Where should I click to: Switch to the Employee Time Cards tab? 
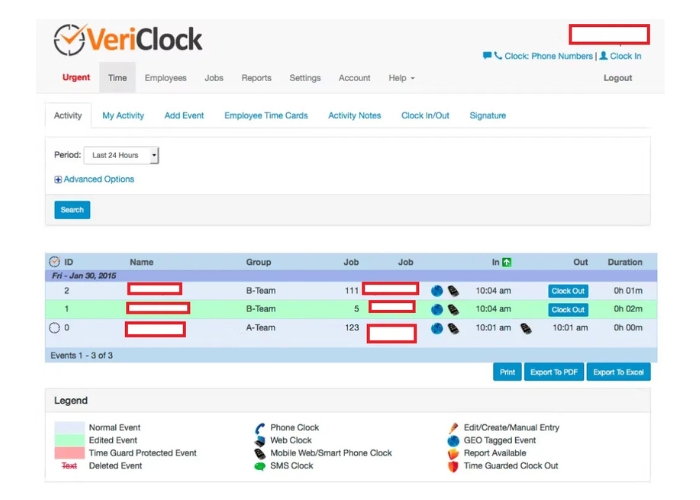click(266, 116)
